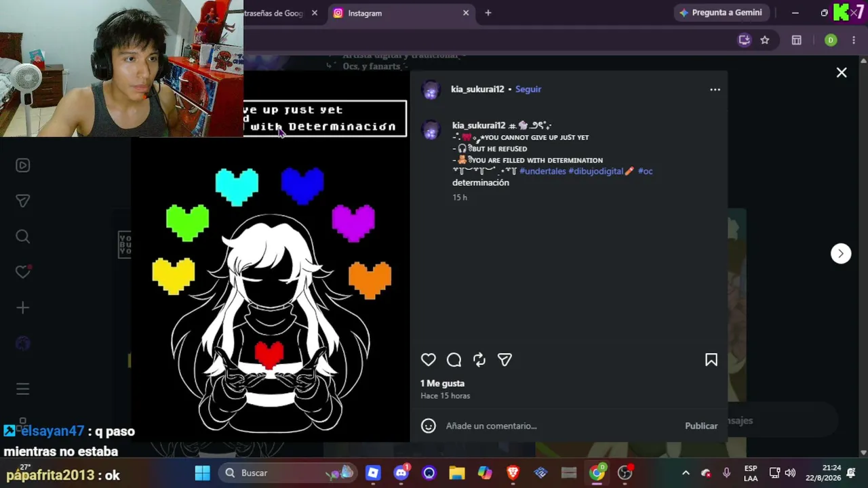Open the notification bell in system tray

point(851,473)
